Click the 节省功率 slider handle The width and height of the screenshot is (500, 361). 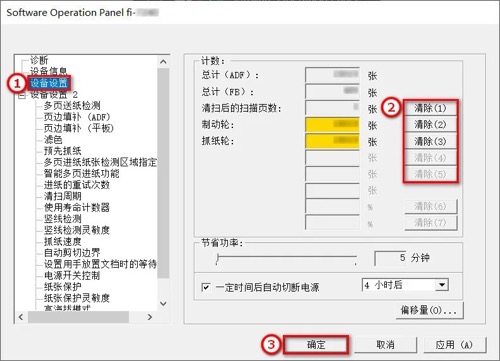click(x=218, y=259)
